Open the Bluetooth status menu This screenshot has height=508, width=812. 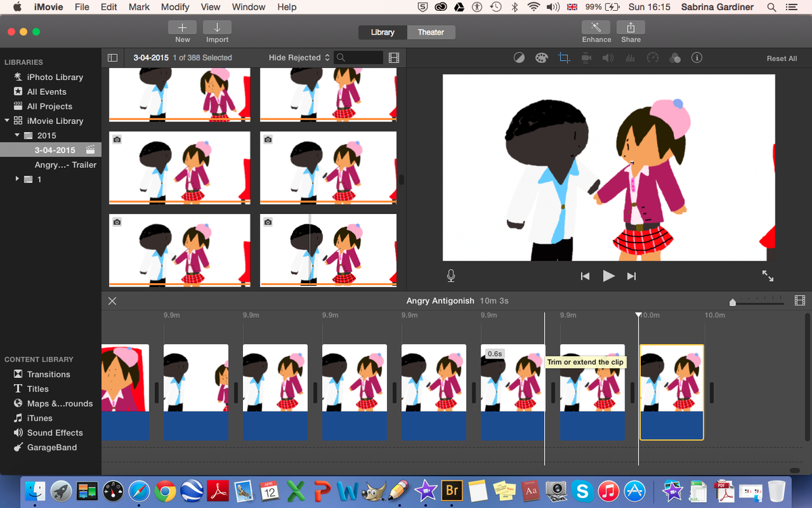pos(514,7)
